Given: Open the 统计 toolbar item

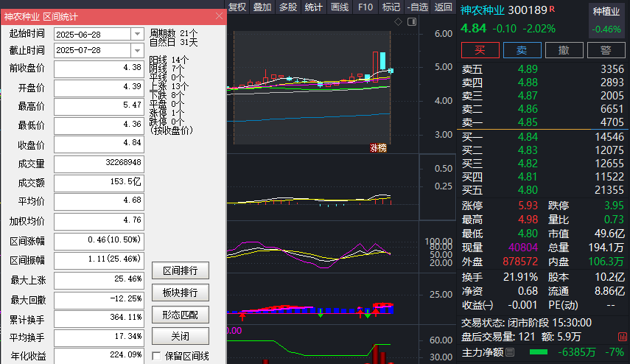Looking at the screenshot, I should point(314,7).
